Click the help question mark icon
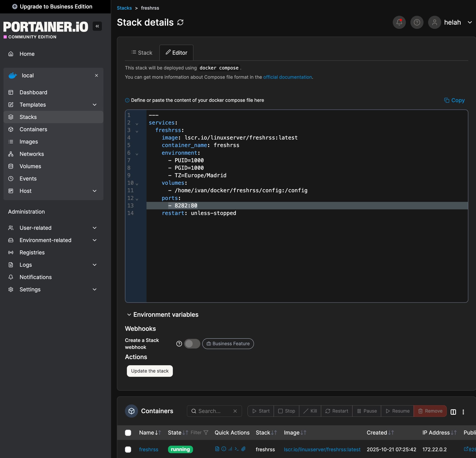The height and width of the screenshot is (458, 476). point(417,22)
